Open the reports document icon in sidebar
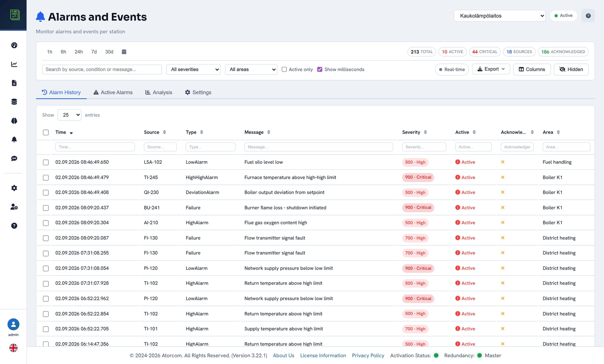This screenshot has height=364, width=604. [x=14, y=83]
